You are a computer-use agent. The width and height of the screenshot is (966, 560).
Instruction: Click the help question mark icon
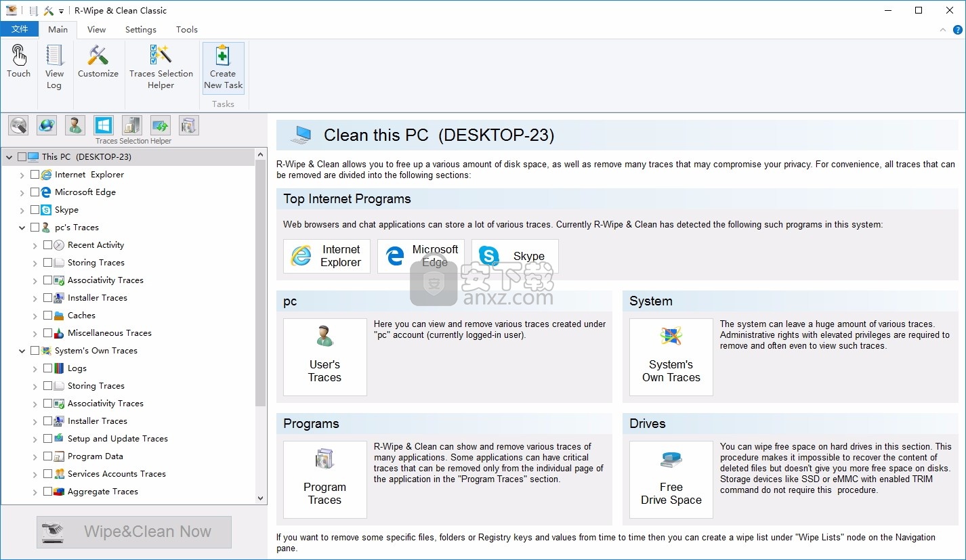[x=957, y=30]
